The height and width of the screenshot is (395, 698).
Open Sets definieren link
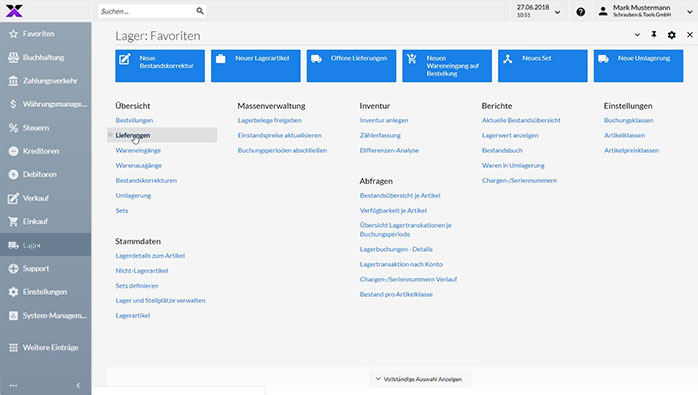coord(137,286)
